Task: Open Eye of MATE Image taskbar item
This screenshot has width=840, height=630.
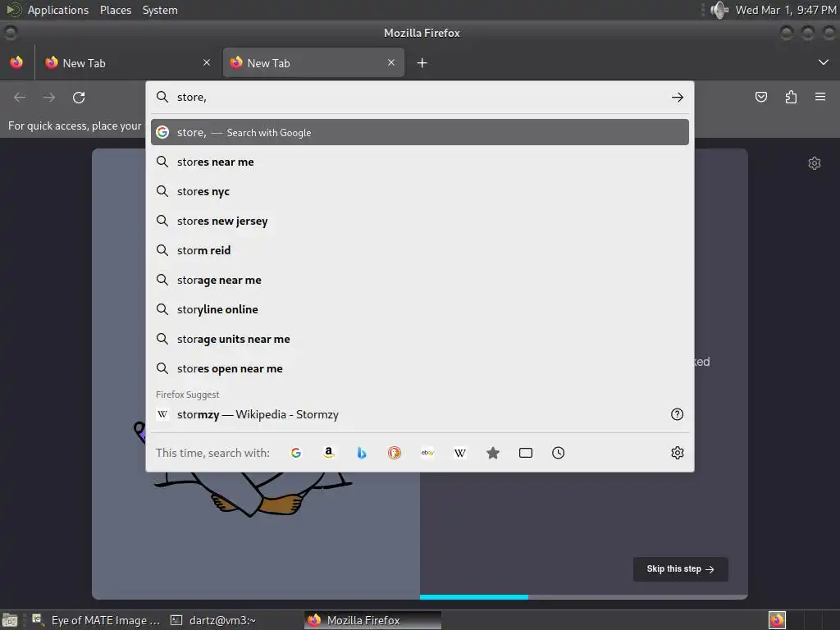Action: [97, 620]
